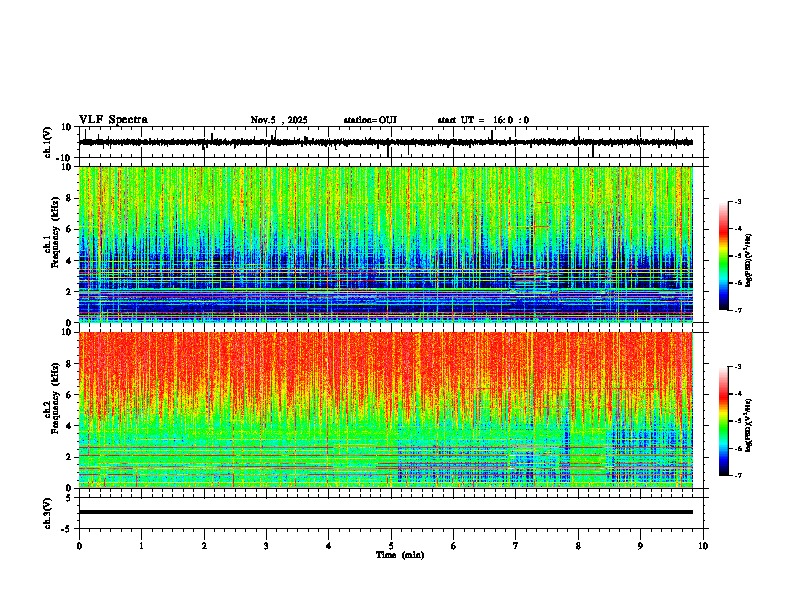Click the ch.2 log(PSD) colorbar caption
This screenshot has height=612, width=792.
(749, 425)
